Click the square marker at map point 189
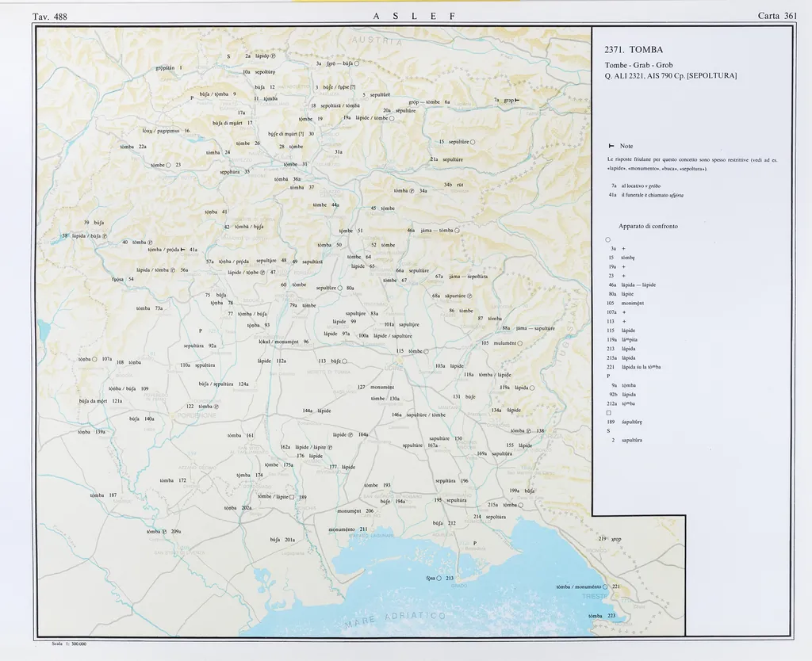 pos(292,497)
